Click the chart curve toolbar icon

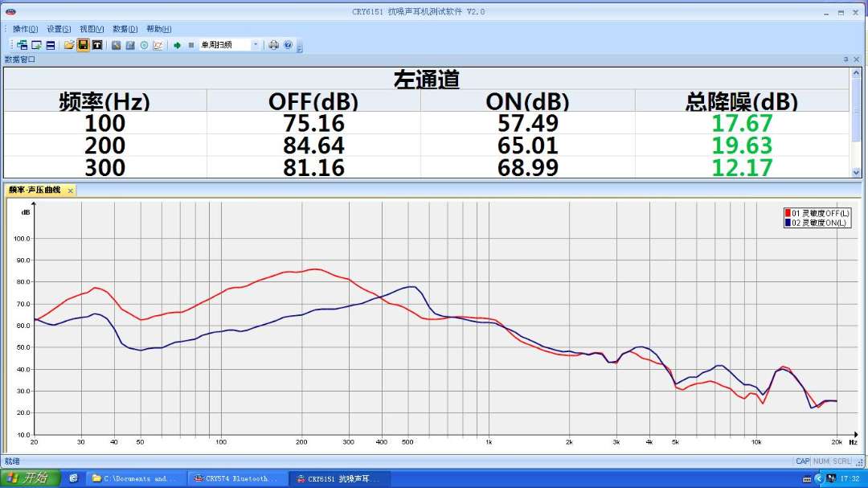pos(158,45)
